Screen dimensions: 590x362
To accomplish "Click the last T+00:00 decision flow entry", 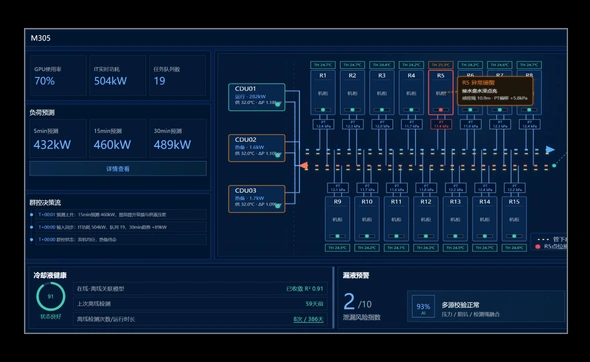I will coord(121,240).
